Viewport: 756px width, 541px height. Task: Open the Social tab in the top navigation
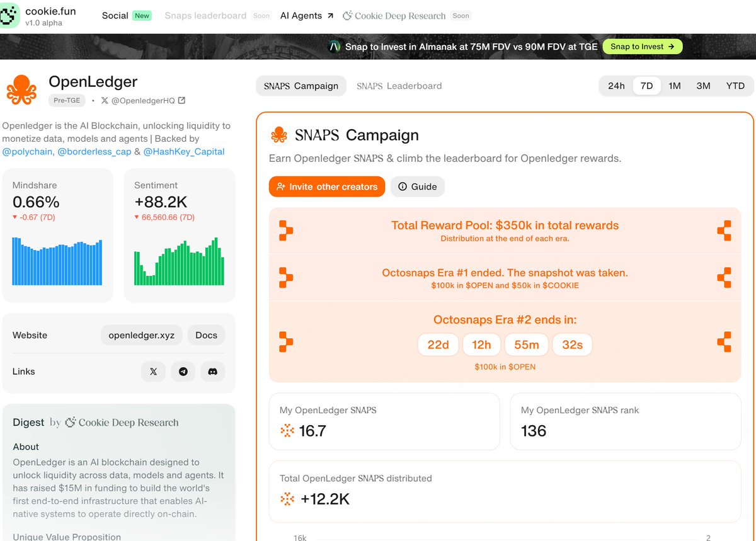(115, 16)
